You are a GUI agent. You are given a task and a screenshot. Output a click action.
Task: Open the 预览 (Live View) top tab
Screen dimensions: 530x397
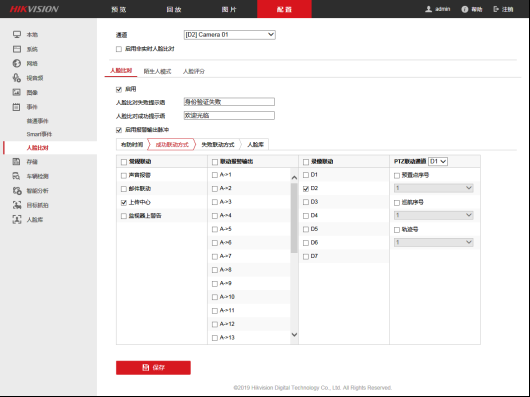(x=119, y=9)
